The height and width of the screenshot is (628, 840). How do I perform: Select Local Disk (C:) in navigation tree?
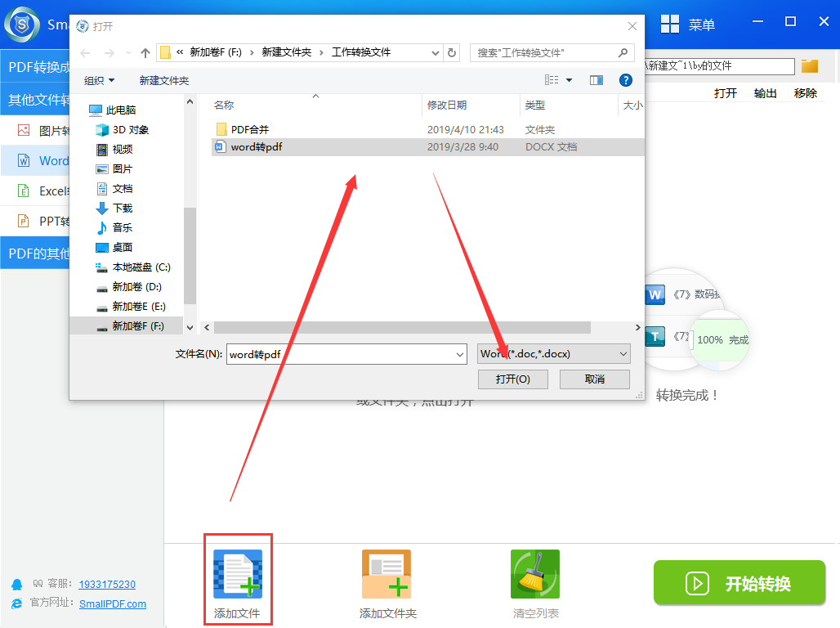[x=141, y=267]
